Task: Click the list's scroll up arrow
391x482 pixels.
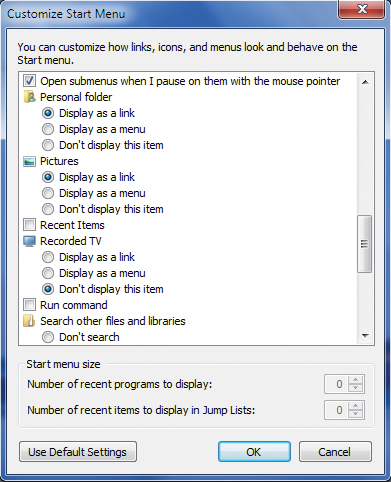Action: click(x=365, y=82)
